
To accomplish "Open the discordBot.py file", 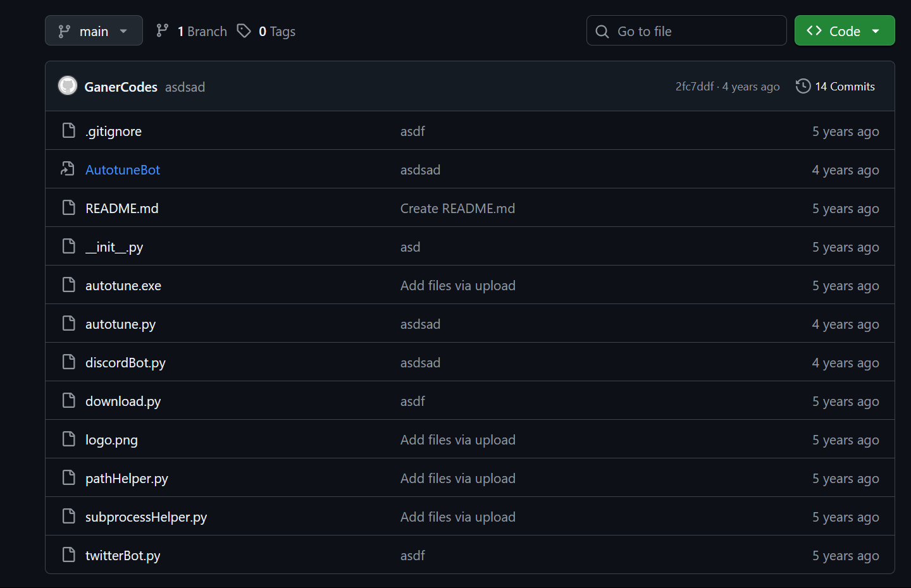I will tap(125, 363).
